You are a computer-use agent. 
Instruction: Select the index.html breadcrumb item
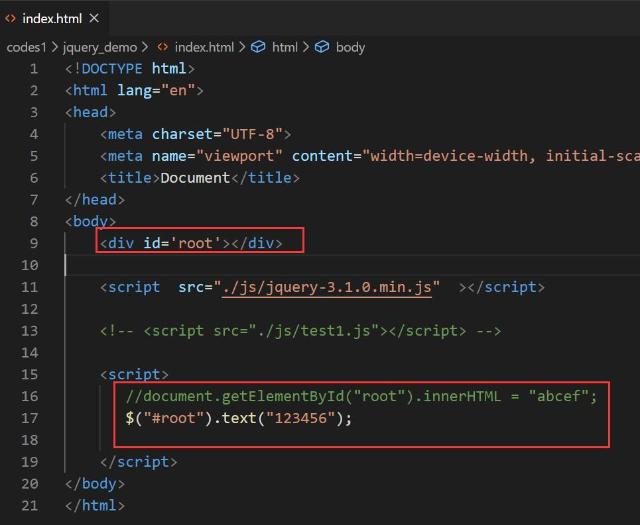coord(203,47)
